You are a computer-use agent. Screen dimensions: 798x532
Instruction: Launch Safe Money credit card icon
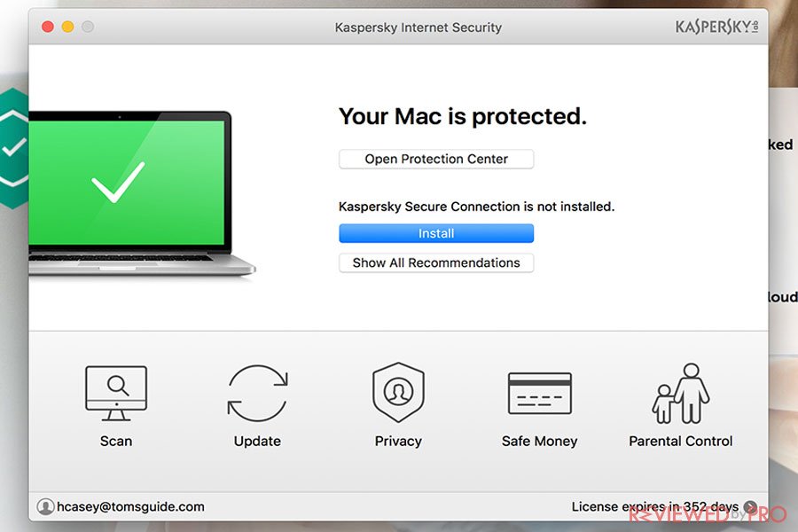(x=539, y=393)
